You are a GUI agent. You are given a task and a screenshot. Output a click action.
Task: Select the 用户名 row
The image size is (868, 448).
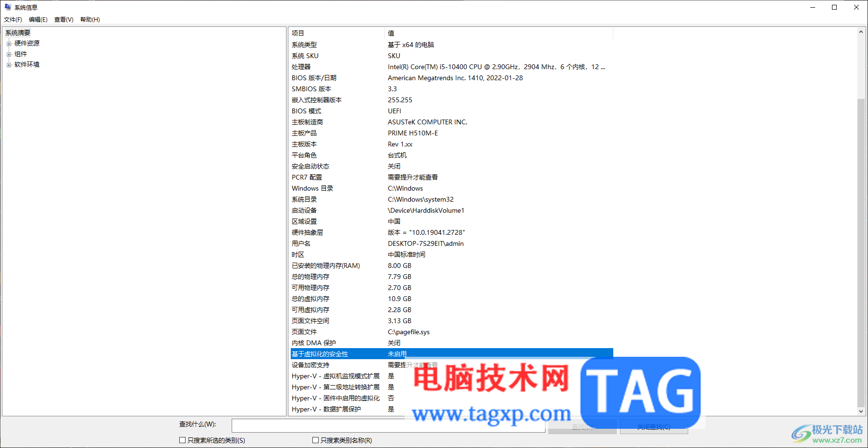[x=452, y=243]
